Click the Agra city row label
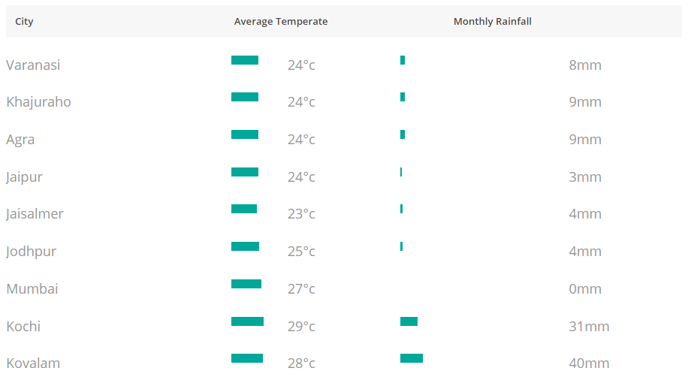The height and width of the screenshot is (383, 688). tap(20, 140)
